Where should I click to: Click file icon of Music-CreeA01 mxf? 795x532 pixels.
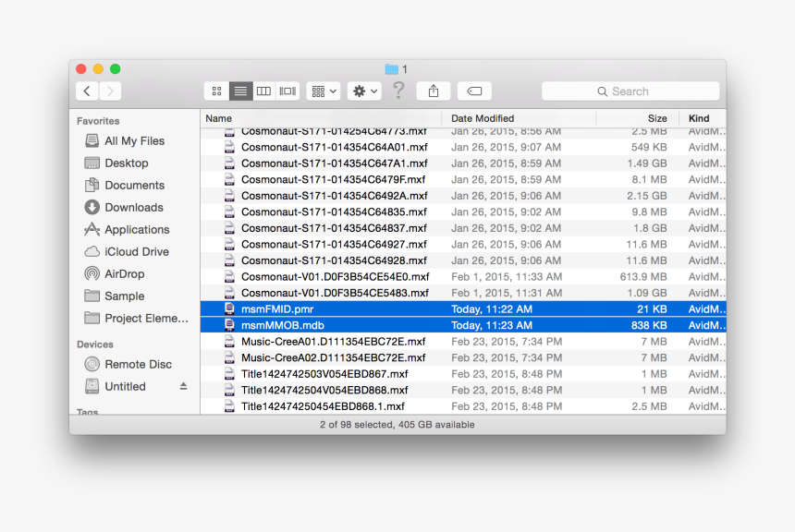pyautogui.click(x=229, y=341)
